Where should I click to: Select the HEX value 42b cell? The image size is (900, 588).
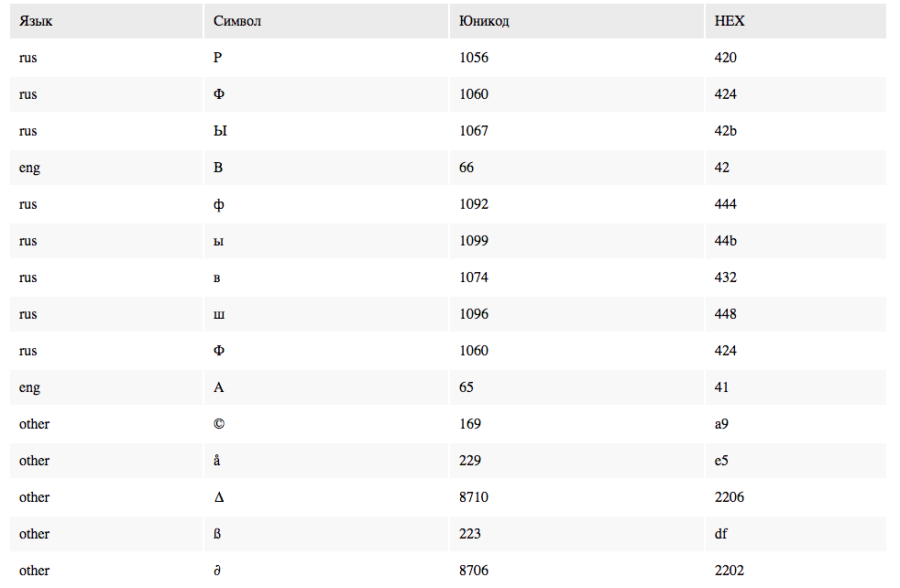pos(796,131)
